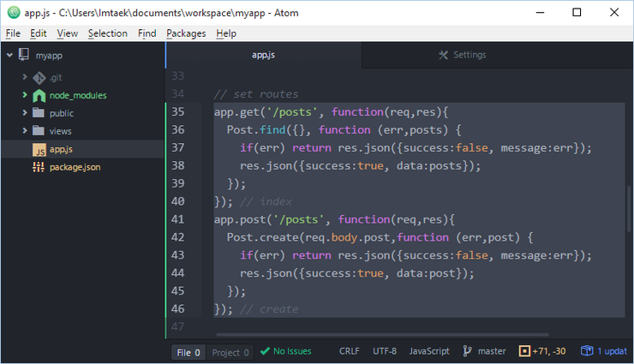Click the app.js JS file icon
The width and height of the screenshot is (634, 364).
[x=39, y=150]
